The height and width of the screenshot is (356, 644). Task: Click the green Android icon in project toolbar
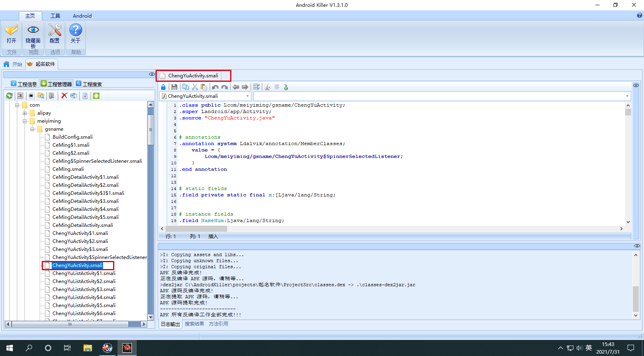(x=96, y=96)
